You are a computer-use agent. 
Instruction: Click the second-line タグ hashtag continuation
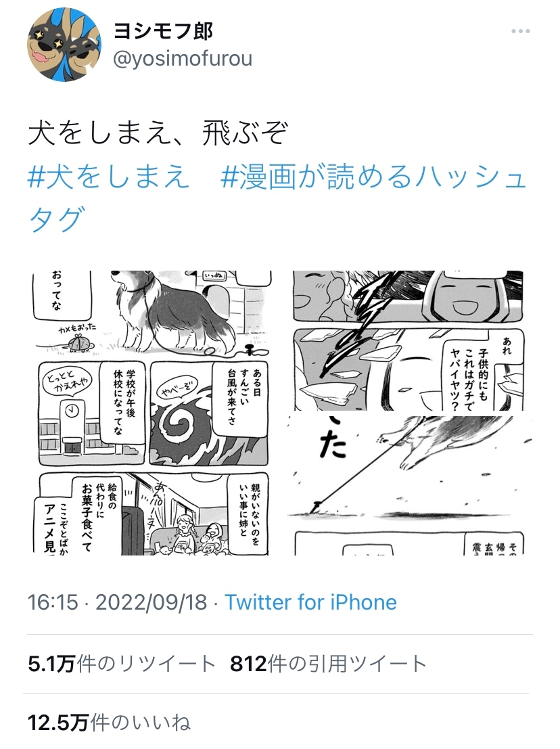pos(57,219)
